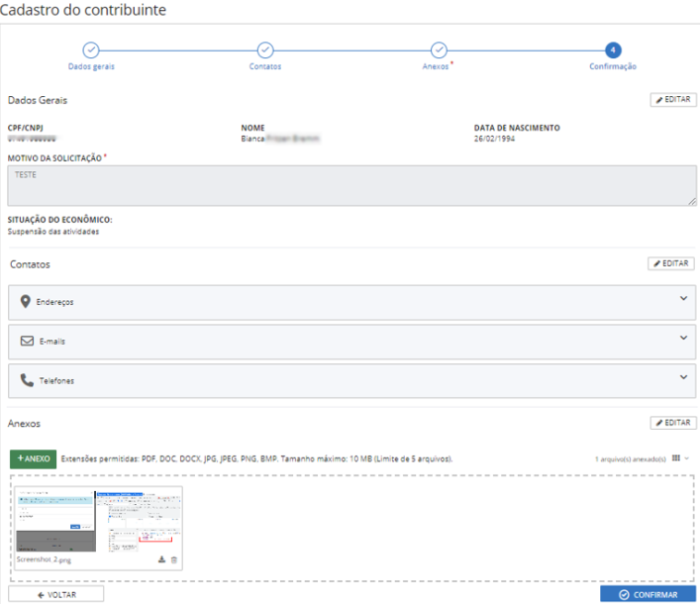Expand the E-mails section chevron
700x604 pixels.
click(682, 337)
